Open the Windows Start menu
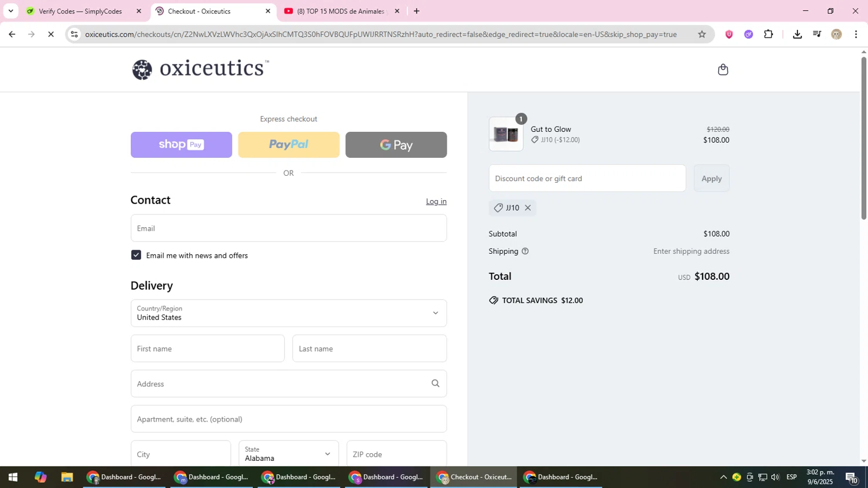This screenshot has width=868, height=488. point(13,477)
